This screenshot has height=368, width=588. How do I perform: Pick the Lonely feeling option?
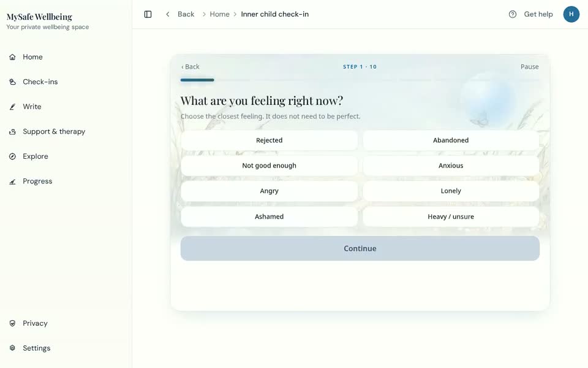451,191
